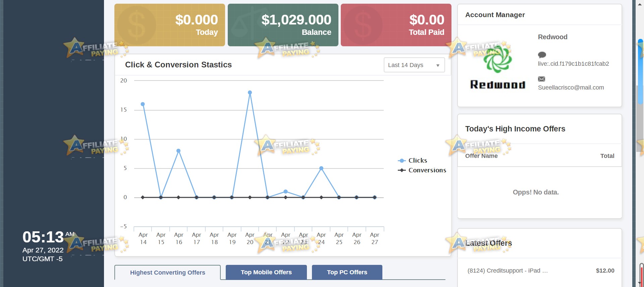Click the Sueellacrisco@mail.com email address
This screenshot has height=287, width=644.
[571, 88]
